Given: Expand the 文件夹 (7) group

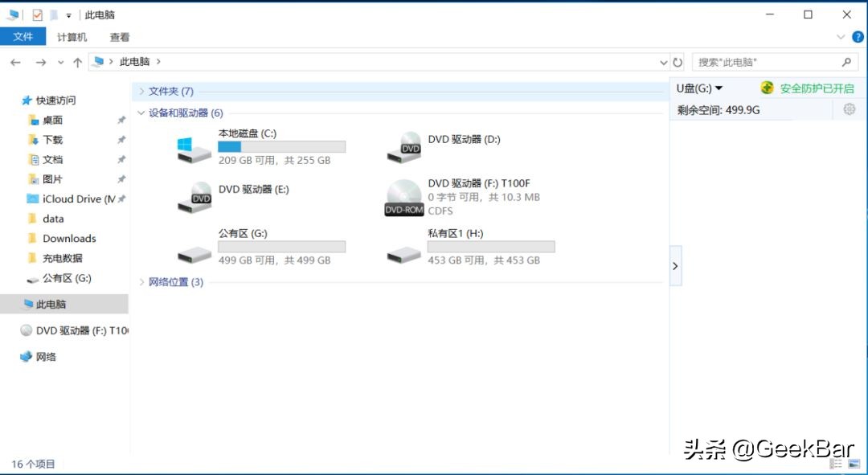Looking at the screenshot, I should pos(141,92).
